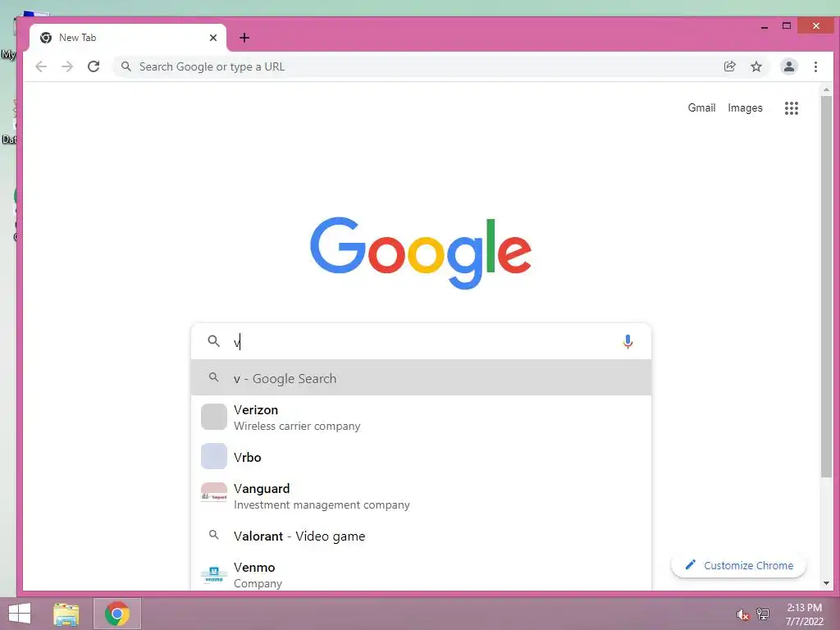
Task: Click Customize Chrome button
Action: (738, 565)
